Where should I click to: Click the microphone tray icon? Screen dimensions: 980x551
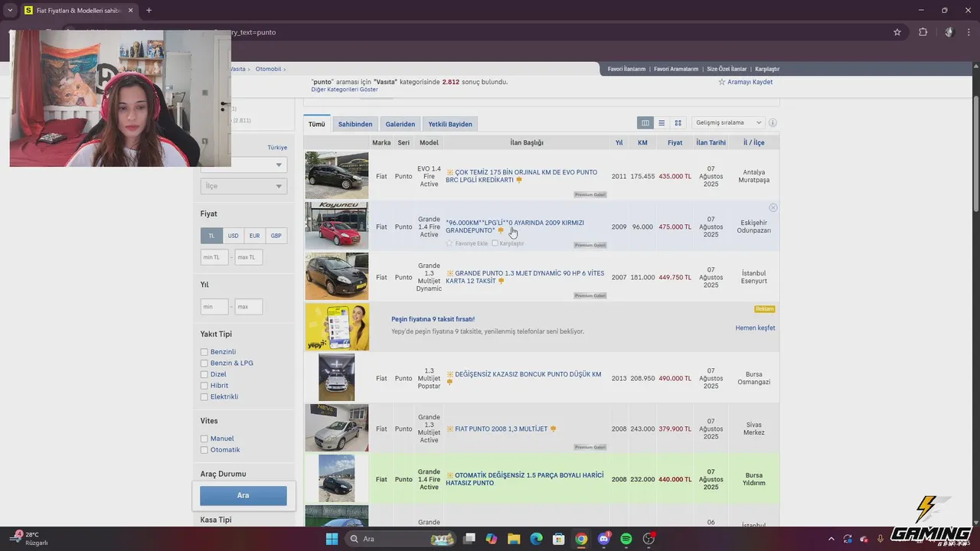880,539
